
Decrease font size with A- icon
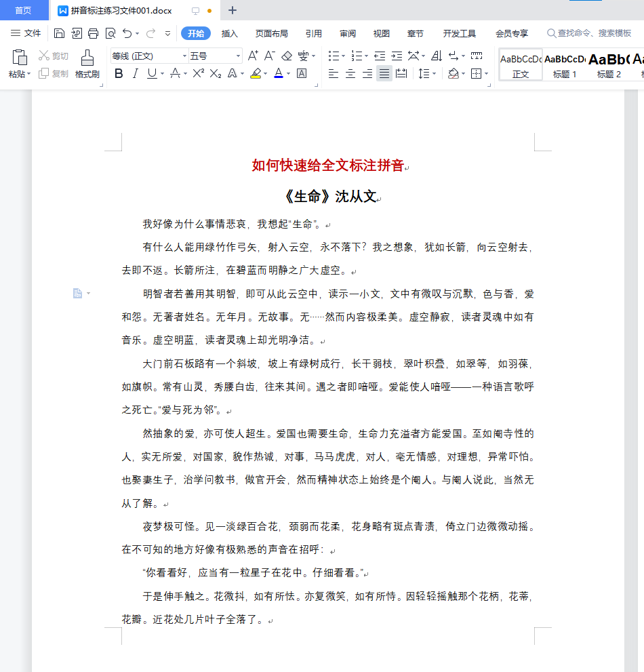pyautogui.click(x=270, y=56)
